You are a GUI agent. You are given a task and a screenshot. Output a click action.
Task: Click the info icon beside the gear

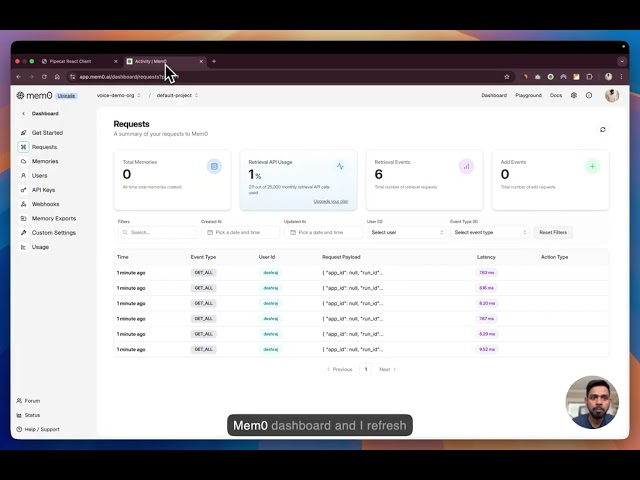click(x=589, y=95)
